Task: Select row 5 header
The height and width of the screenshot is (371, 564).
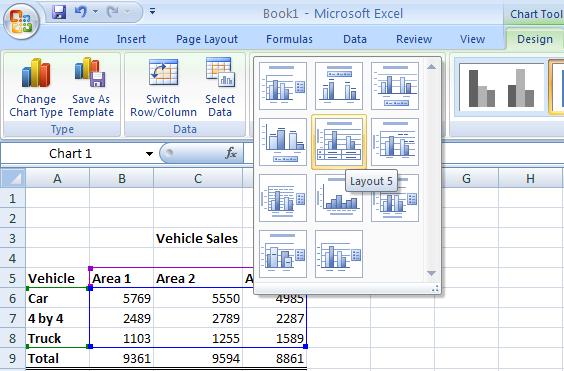Action: coord(13,278)
